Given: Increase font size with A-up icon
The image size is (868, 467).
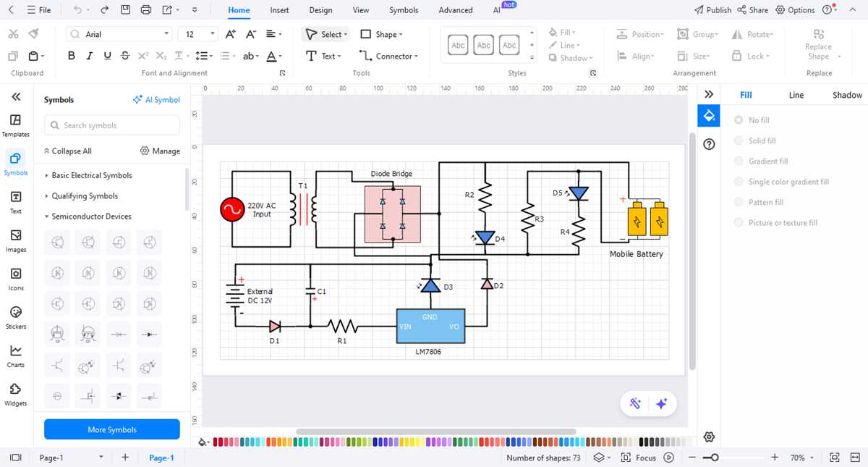Looking at the screenshot, I should tap(231, 34).
